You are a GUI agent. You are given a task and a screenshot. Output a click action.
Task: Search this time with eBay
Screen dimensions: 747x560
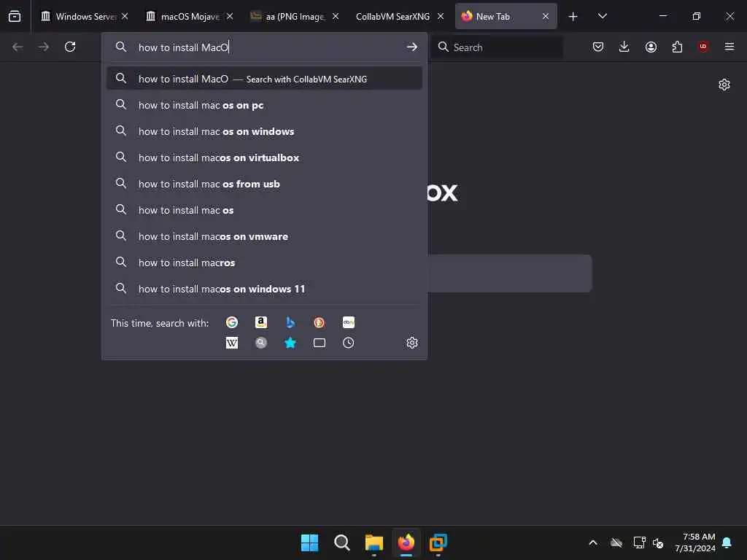[348, 322]
